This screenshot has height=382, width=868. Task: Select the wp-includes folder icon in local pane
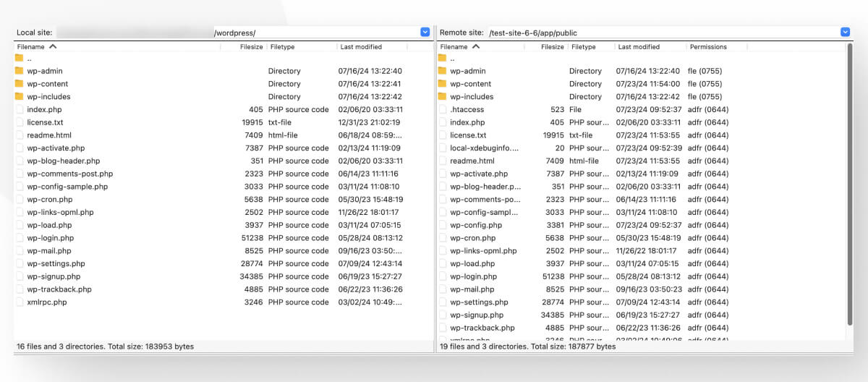[19, 97]
